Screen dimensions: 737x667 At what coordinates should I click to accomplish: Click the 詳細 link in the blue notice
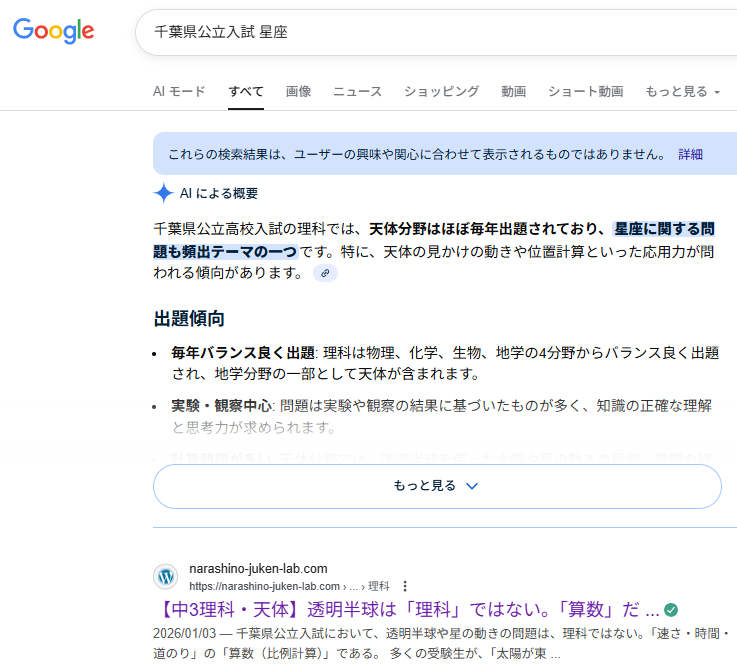(690, 154)
